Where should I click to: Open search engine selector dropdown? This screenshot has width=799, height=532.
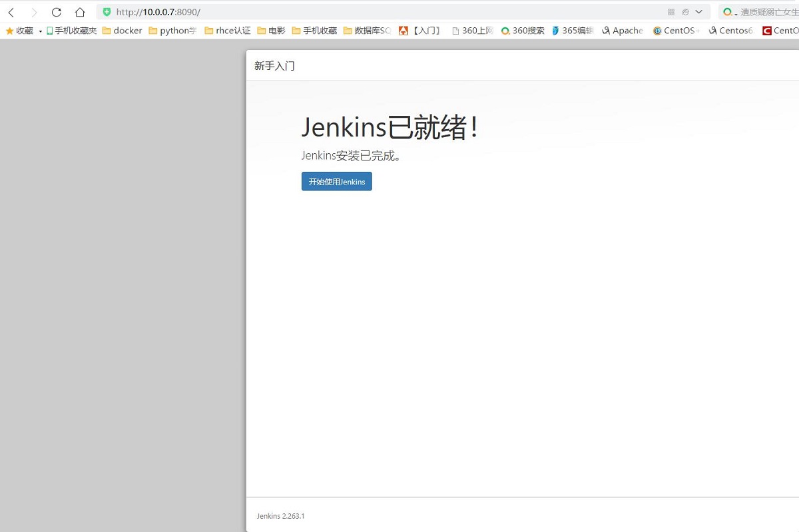[730, 12]
